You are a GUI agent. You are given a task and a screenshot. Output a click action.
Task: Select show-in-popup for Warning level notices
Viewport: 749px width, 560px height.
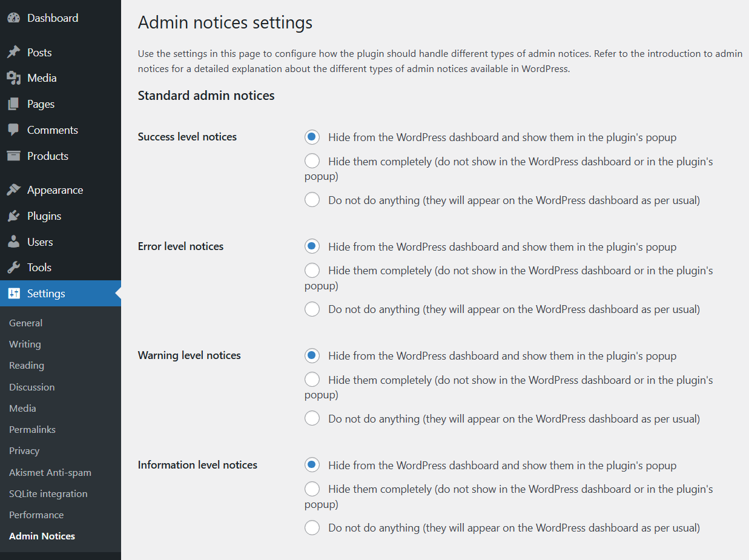coord(312,356)
